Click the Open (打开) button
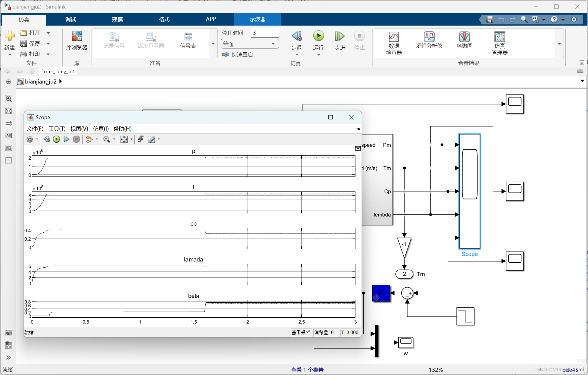588x375 pixels. 30,33
